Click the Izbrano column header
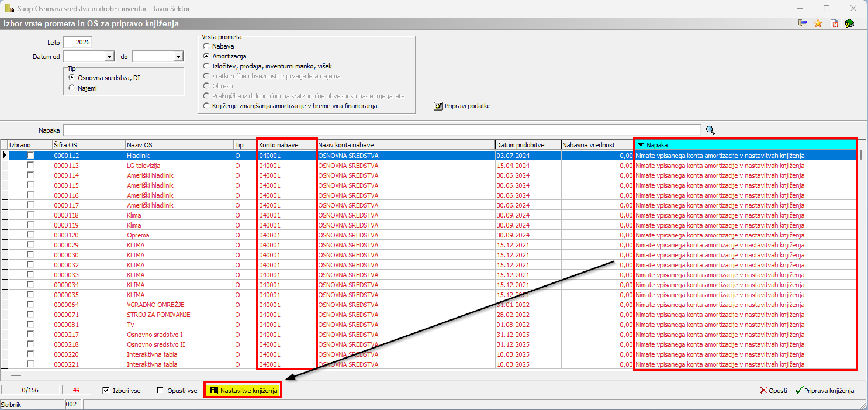Image resolution: width=868 pixels, height=410 pixels. pyautogui.click(x=30, y=144)
